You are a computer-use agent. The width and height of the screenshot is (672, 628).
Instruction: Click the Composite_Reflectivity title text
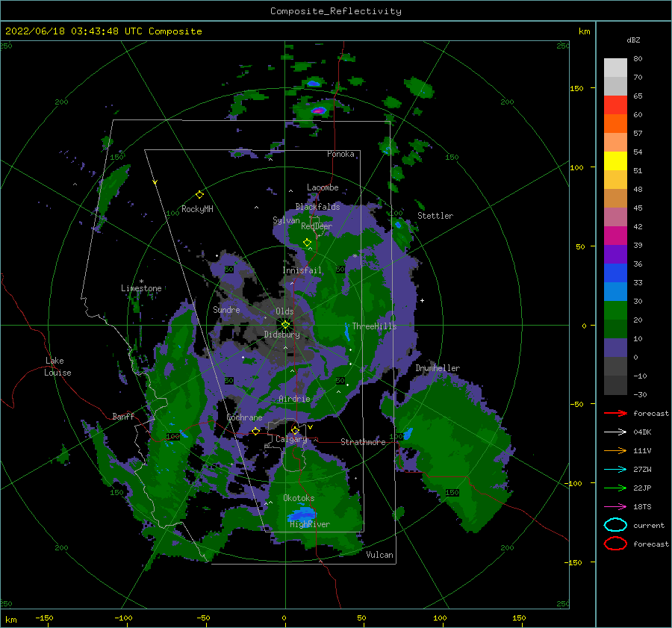[x=336, y=11]
